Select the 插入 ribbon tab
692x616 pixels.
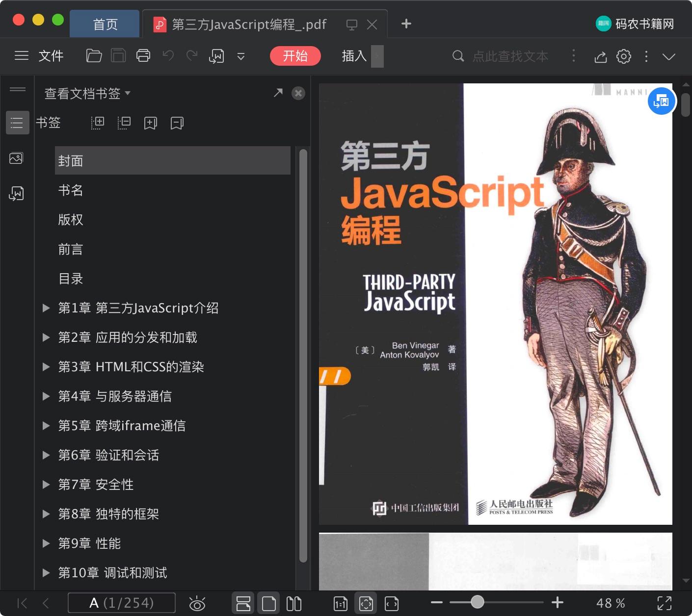click(354, 56)
